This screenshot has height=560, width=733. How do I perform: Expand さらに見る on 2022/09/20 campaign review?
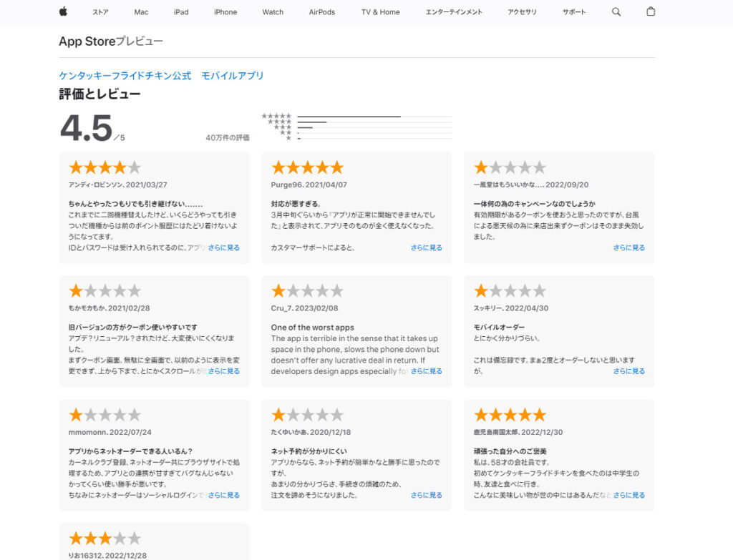click(x=628, y=247)
